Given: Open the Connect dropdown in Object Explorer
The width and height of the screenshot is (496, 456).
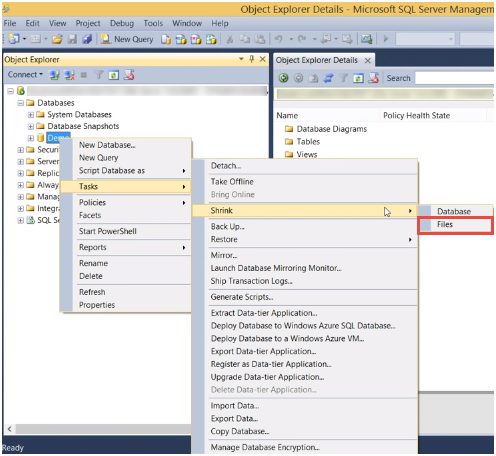Looking at the screenshot, I should coord(25,74).
